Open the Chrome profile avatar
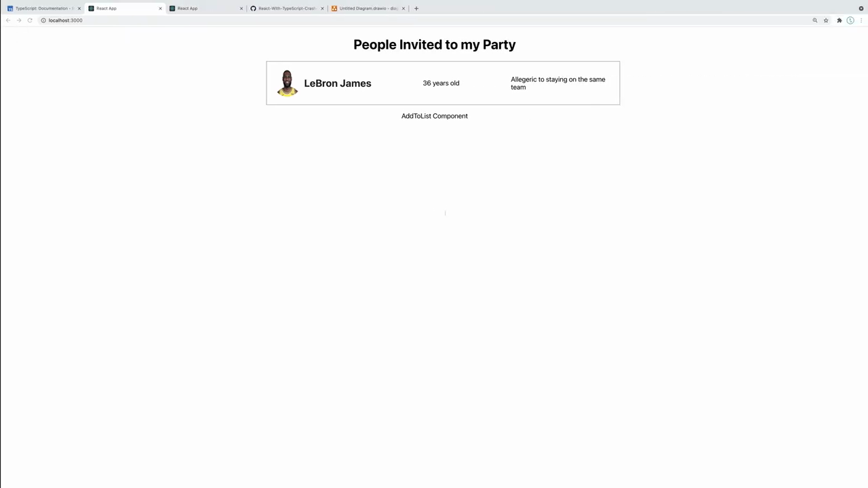This screenshot has width=868, height=488. [x=850, y=20]
